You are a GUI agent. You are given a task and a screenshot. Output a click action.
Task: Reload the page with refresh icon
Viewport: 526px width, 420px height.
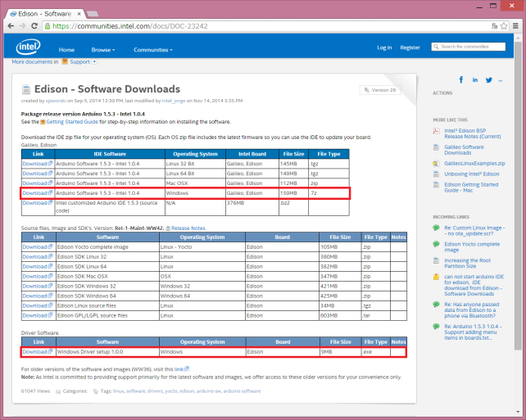coord(34,26)
